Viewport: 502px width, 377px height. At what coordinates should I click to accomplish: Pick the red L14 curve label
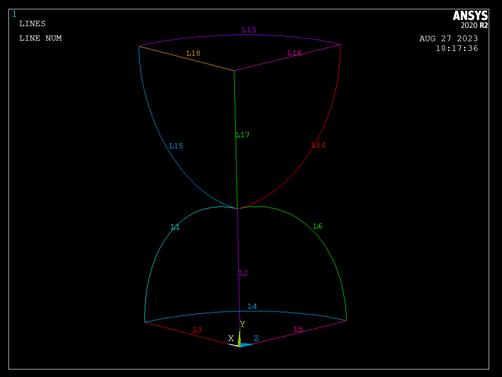(x=318, y=145)
